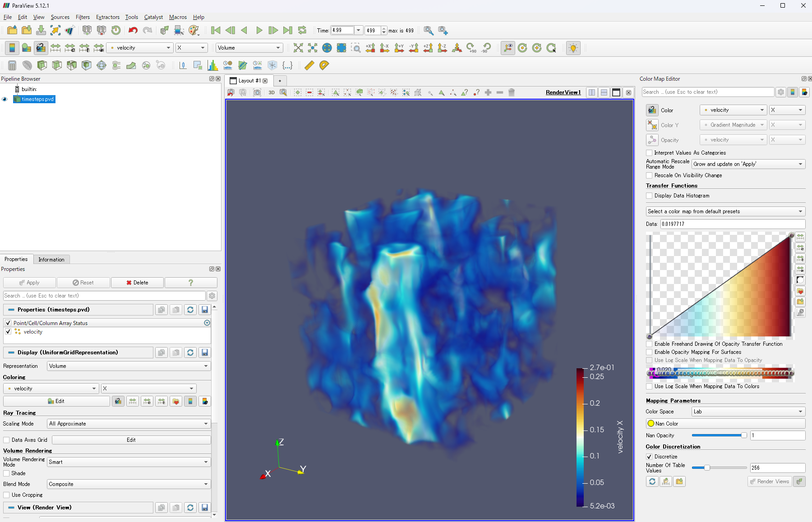Open Scaling Mode dropdown
This screenshot has width=812, height=522.
[129, 424]
